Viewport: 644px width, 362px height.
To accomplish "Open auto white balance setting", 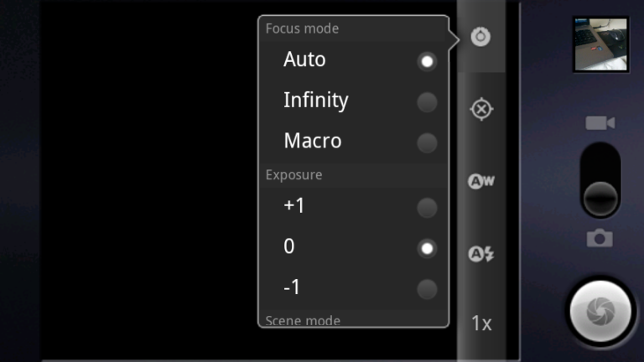I will click(x=480, y=182).
